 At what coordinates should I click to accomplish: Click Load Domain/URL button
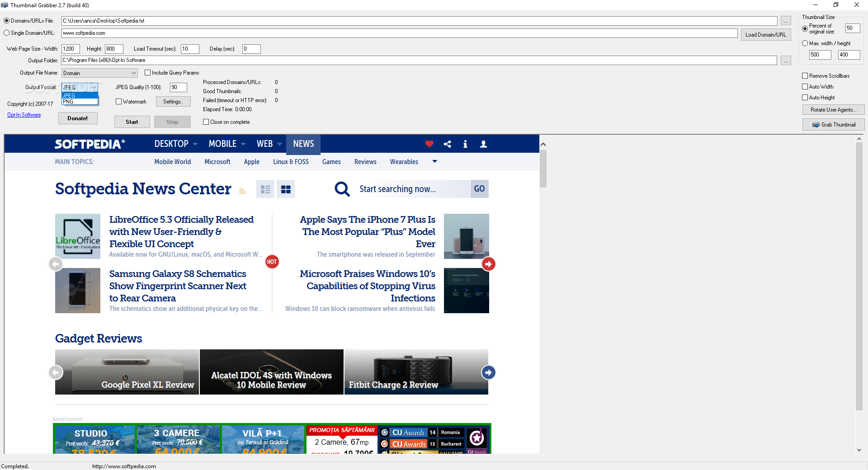[x=765, y=35]
